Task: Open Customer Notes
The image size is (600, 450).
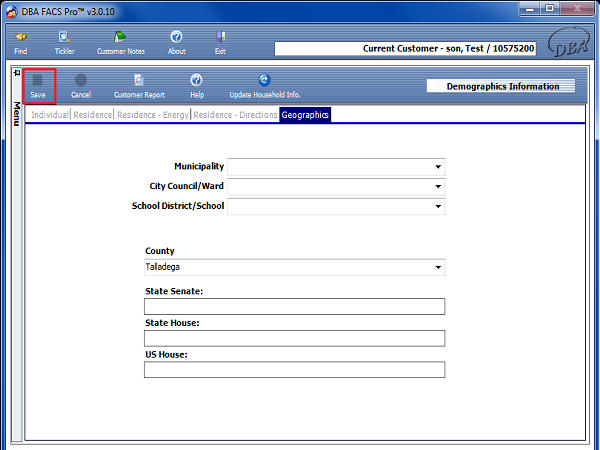Action: tap(120, 38)
